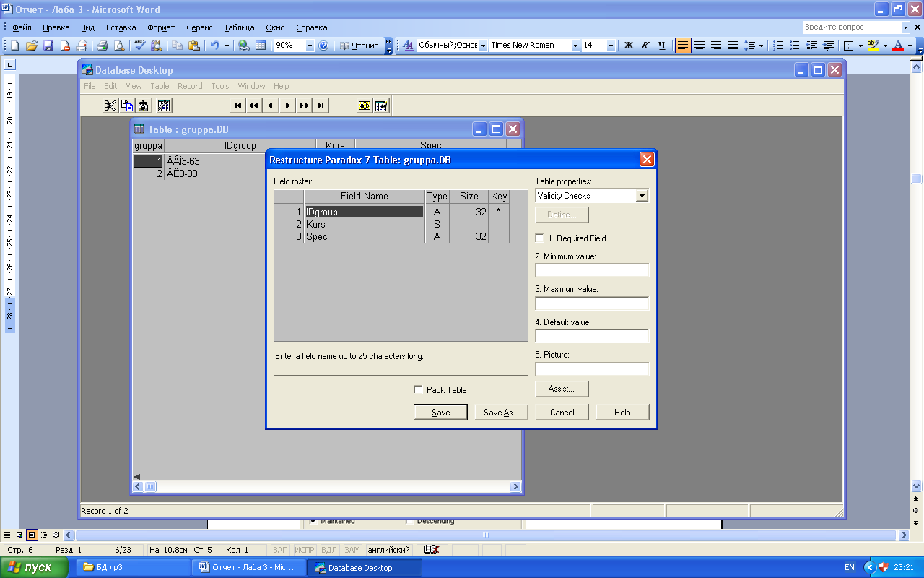Screen dimensions: 924x578
Task: Align text left in Word
Action: coord(683,46)
